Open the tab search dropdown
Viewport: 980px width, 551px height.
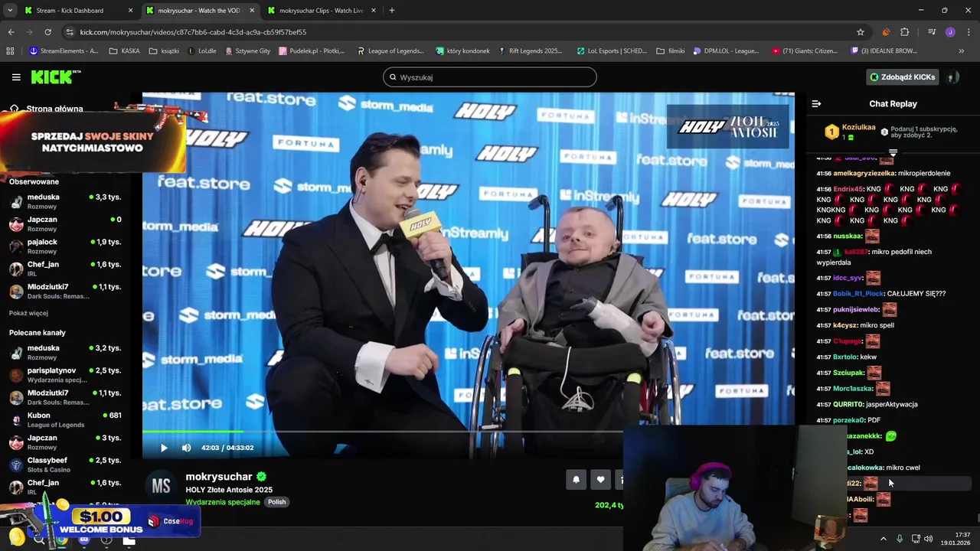point(10,11)
